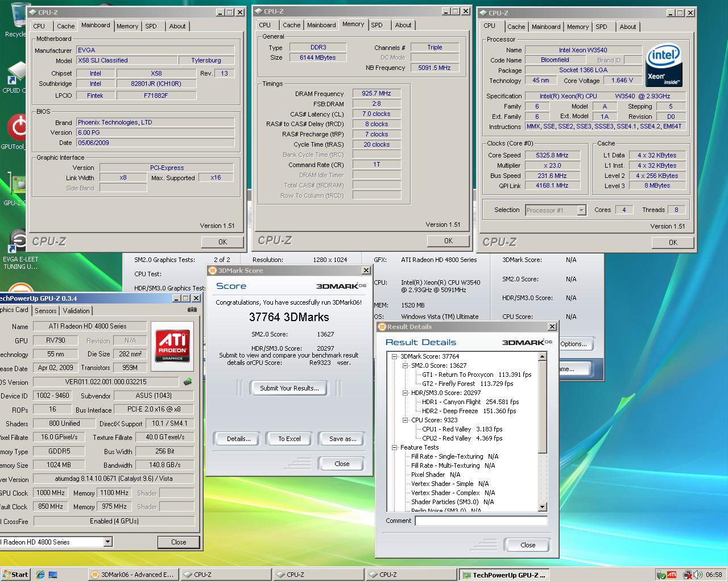Viewport: 728px width, 582px height.
Task: Click the Result Details window title icon
Action: (382, 327)
